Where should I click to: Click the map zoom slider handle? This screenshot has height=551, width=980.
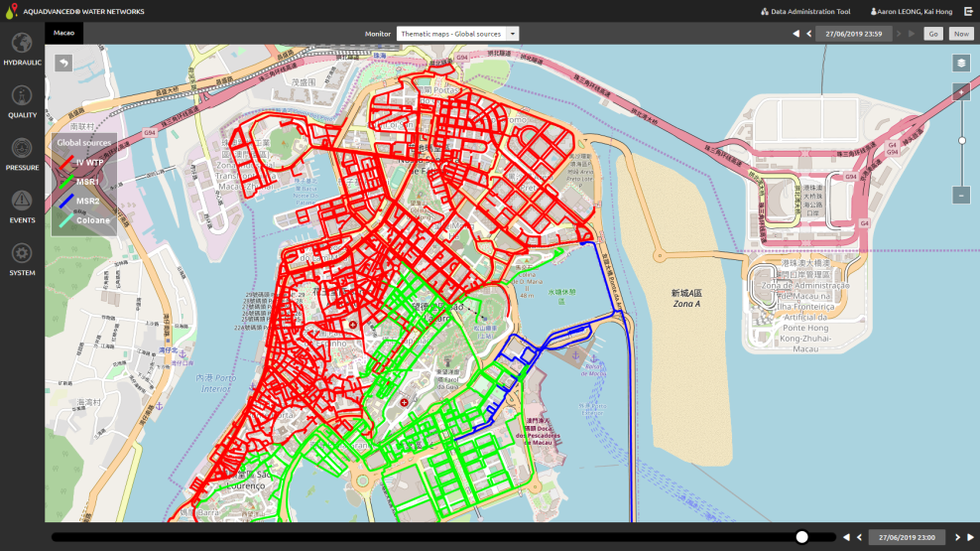tap(961, 141)
